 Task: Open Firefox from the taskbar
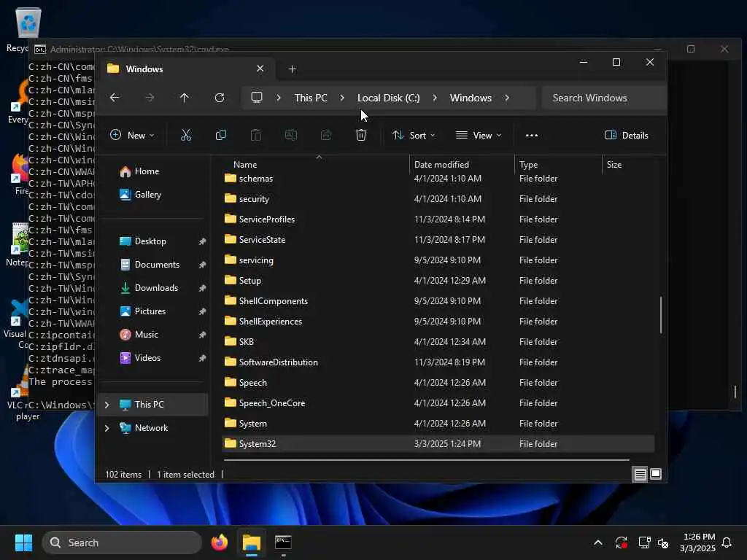click(219, 542)
